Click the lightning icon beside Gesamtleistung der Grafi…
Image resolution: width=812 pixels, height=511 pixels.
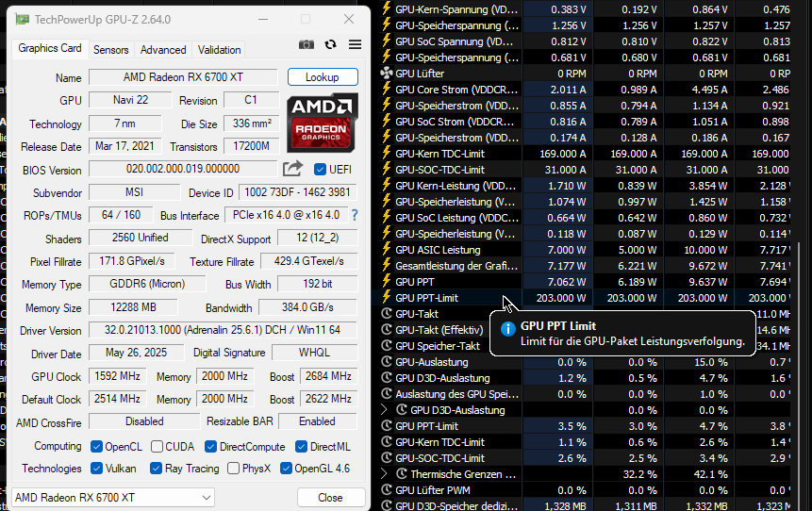coord(387,266)
